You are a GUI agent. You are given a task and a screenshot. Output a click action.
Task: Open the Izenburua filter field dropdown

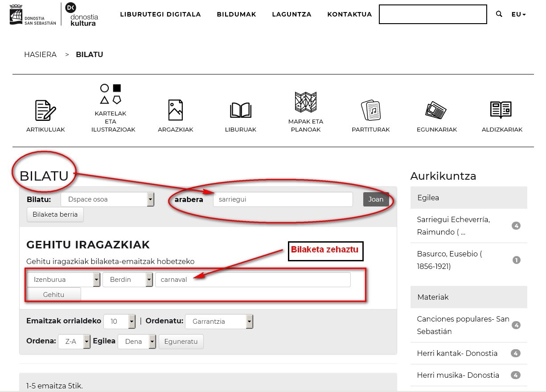tap(64, 280)
